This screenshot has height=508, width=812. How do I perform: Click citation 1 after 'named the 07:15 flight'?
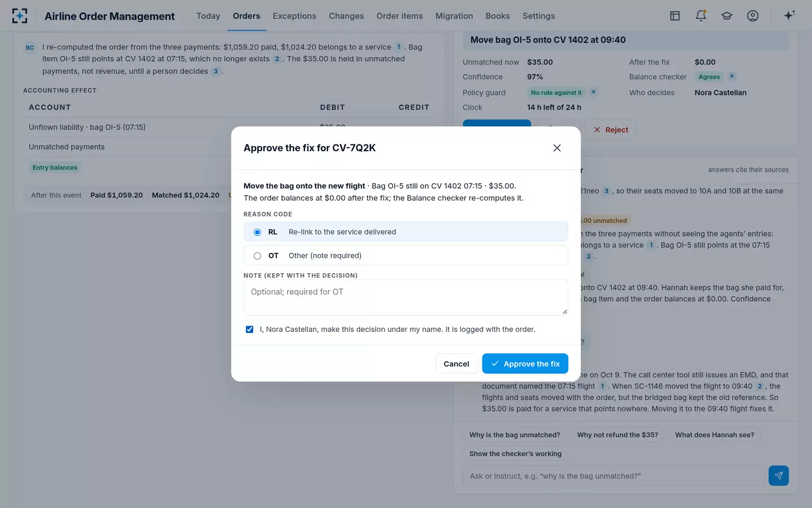[602, 386]
